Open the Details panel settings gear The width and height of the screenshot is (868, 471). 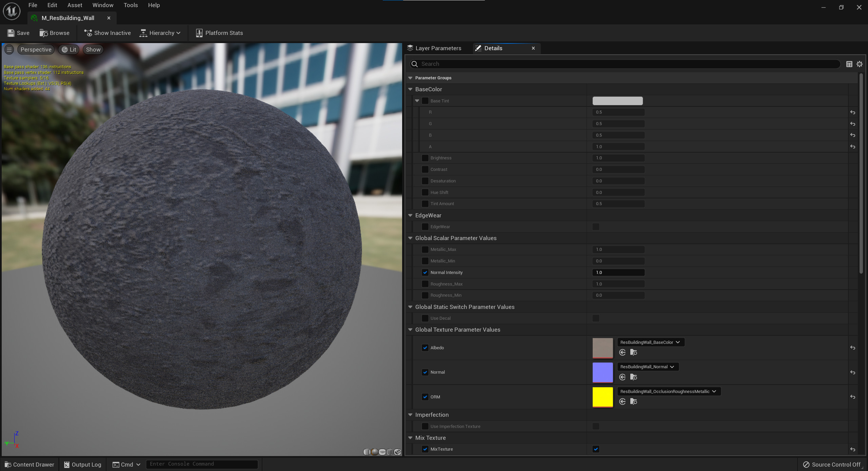click(860, 64)
